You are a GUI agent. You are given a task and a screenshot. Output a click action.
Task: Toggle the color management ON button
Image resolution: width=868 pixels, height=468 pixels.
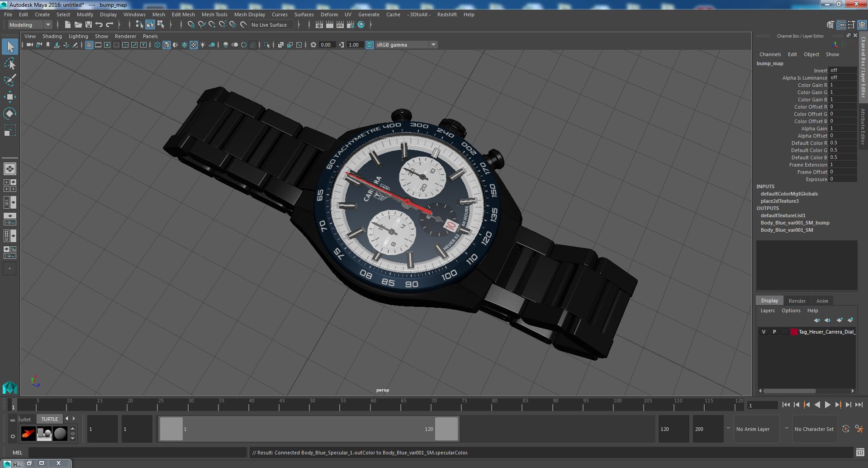370,45
